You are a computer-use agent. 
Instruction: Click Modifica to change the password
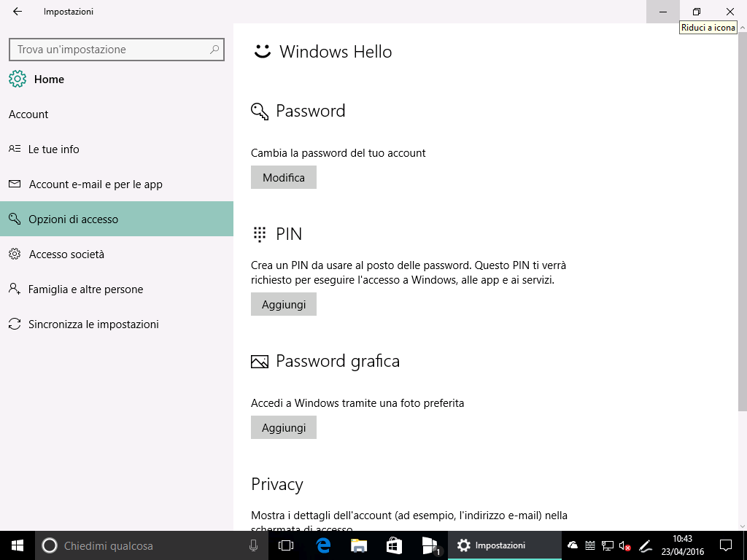(284, 177)
